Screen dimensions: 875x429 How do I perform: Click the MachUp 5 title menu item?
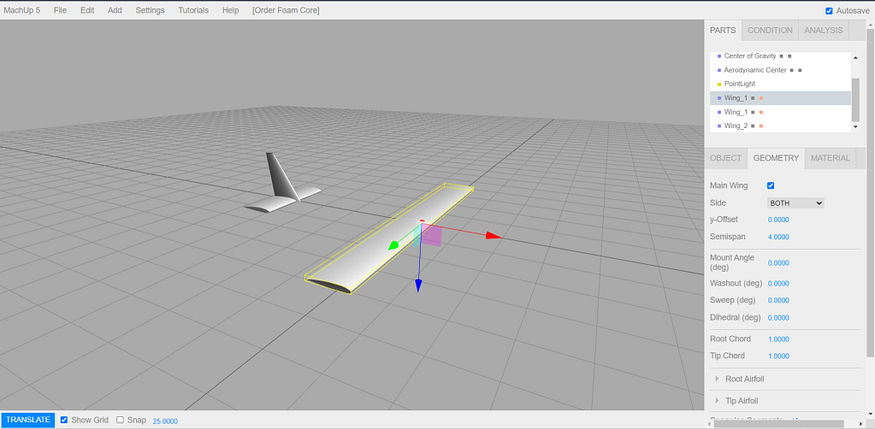click(22, 10)
